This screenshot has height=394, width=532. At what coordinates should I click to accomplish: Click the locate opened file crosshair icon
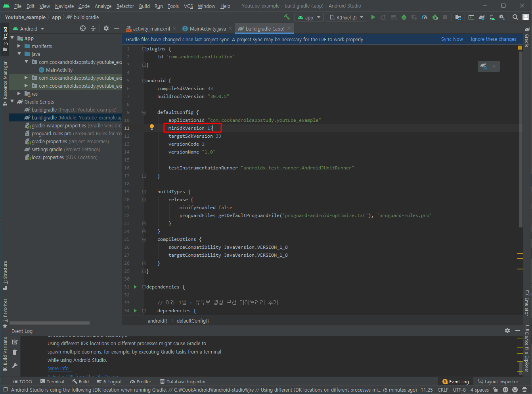83,28
